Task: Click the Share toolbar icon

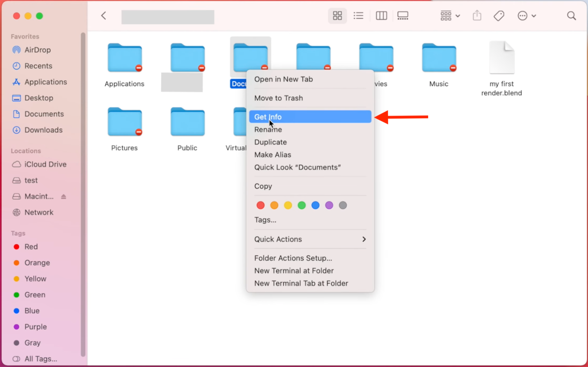Action: tap(477, 16)
